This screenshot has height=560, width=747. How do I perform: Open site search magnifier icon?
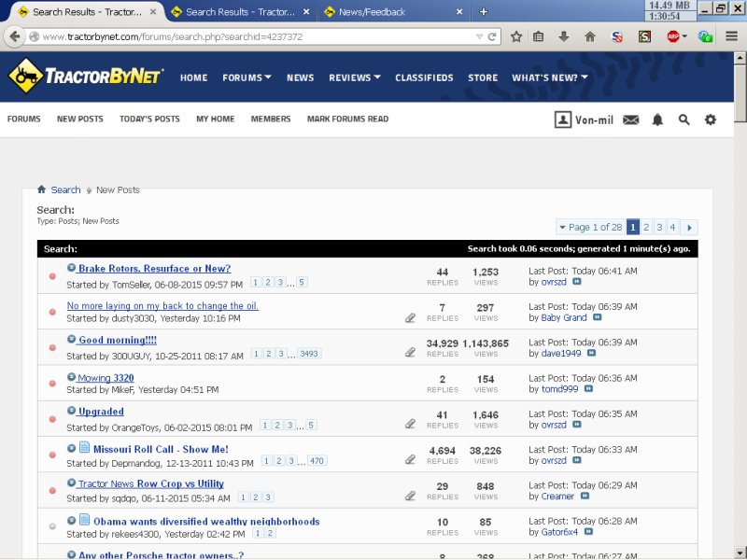tap(684, 119)
